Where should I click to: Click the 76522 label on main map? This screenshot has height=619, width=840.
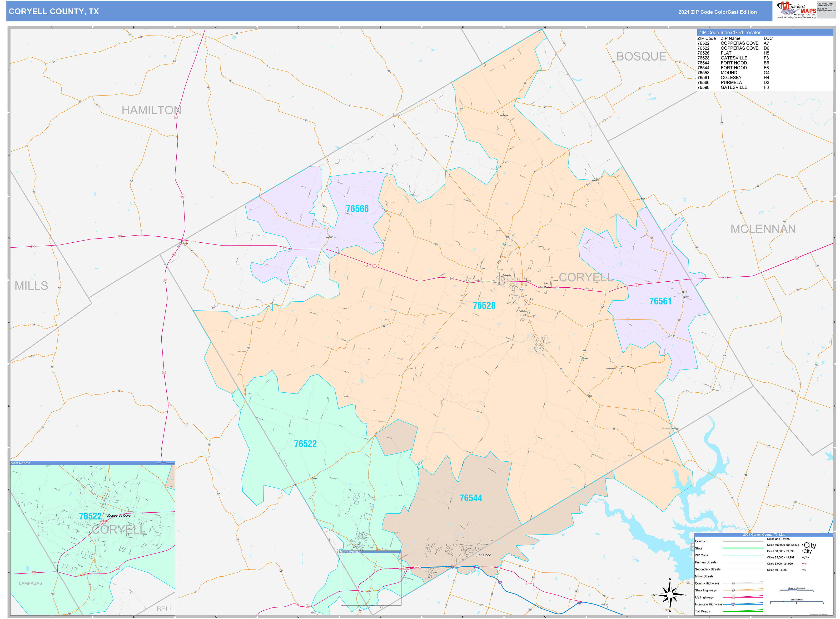305,444
